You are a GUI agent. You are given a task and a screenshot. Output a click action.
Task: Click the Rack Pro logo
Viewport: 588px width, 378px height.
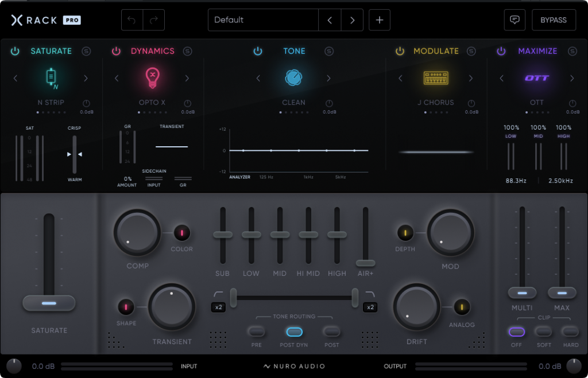coord(46,20)
